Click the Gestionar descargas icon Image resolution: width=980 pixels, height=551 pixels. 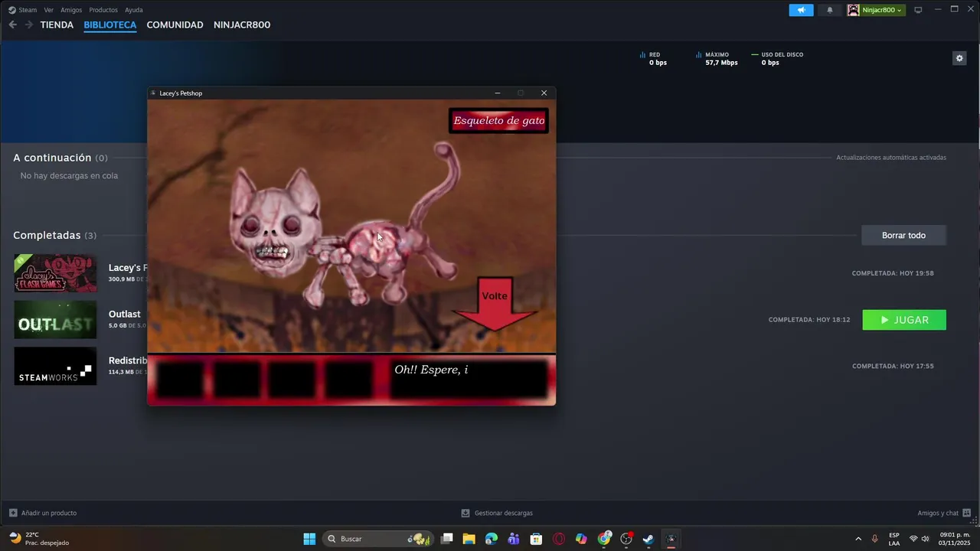click(x=465, y=513)
